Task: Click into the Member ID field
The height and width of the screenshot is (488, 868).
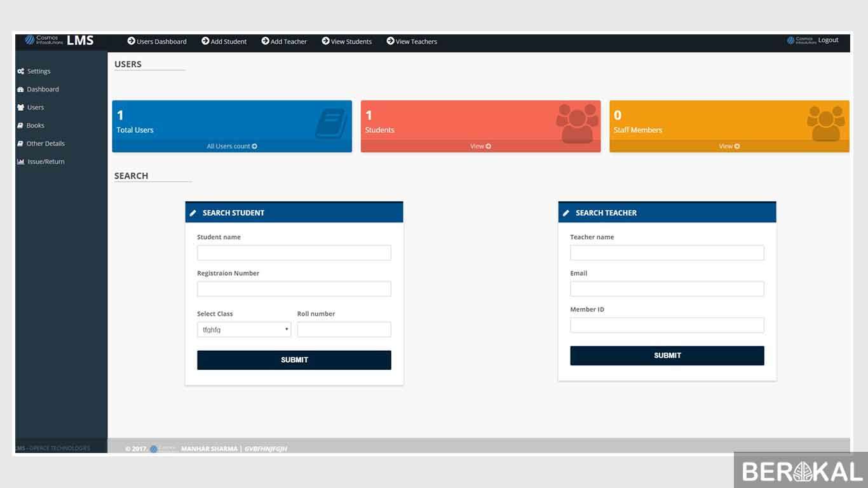Action: tap(667, 325)
